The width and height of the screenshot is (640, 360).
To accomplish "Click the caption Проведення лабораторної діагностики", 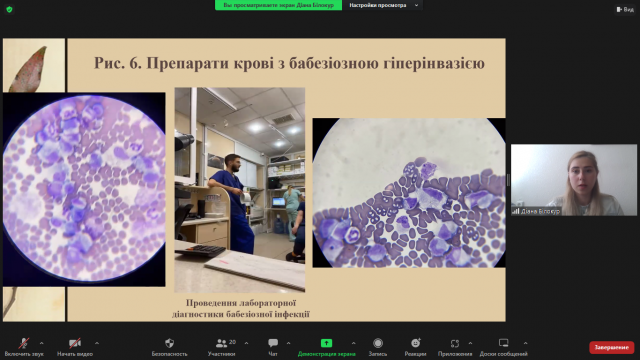I will click(x=241, y=309).
